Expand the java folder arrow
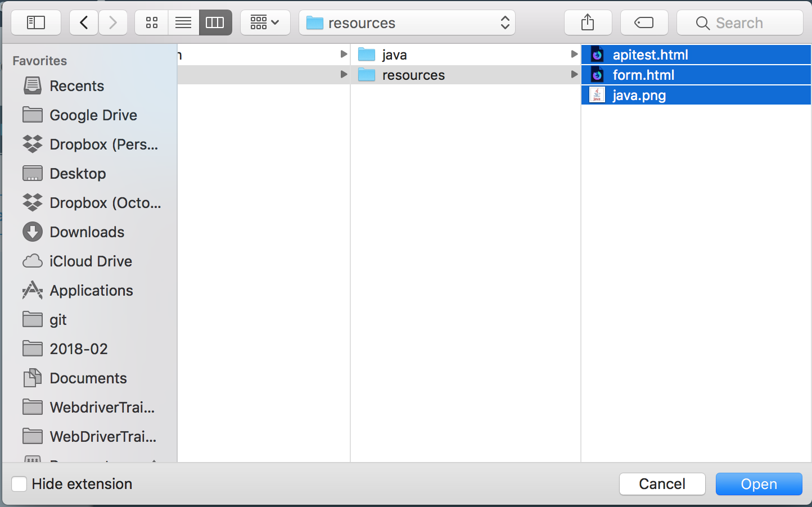812x507 pixels. tap(574, 55)
